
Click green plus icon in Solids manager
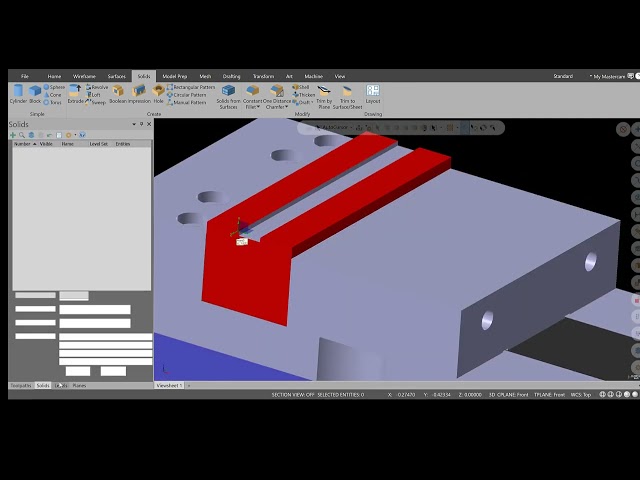tap(13, 135)
